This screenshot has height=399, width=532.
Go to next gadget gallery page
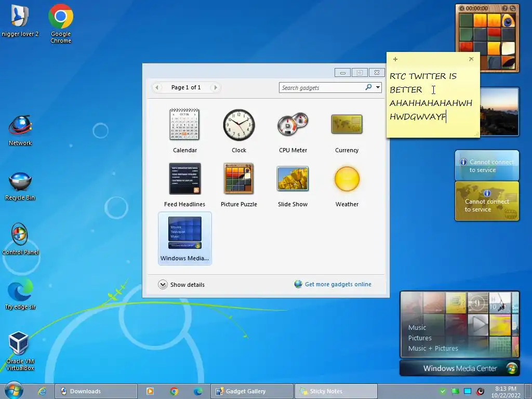point(215,87)
